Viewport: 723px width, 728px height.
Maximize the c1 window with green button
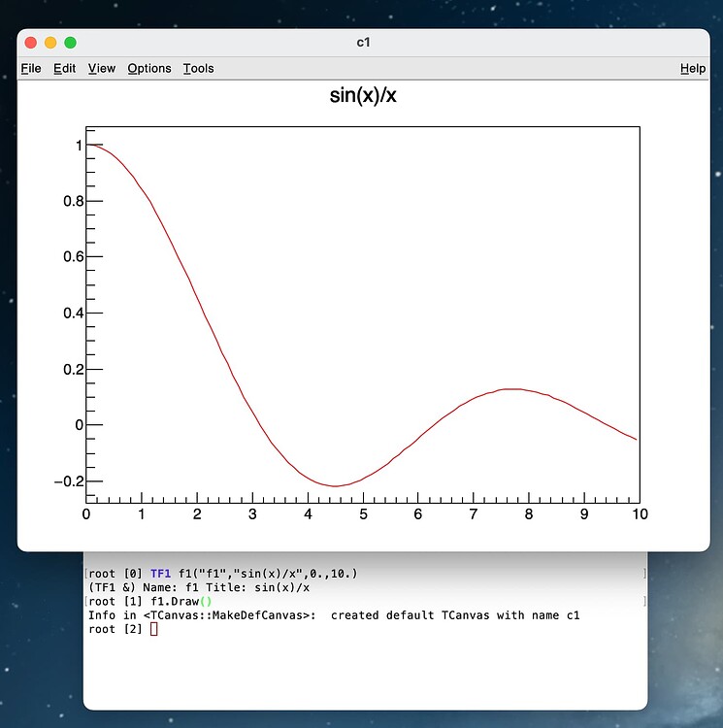pyautogui.click(x=70, y=43)
